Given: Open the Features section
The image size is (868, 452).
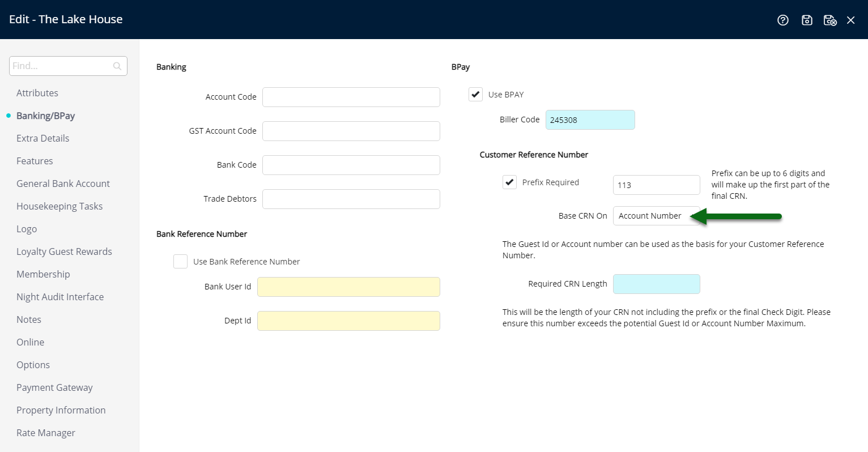Looking at the screenshot, I should pyautogui.click(x=35, y=161).
